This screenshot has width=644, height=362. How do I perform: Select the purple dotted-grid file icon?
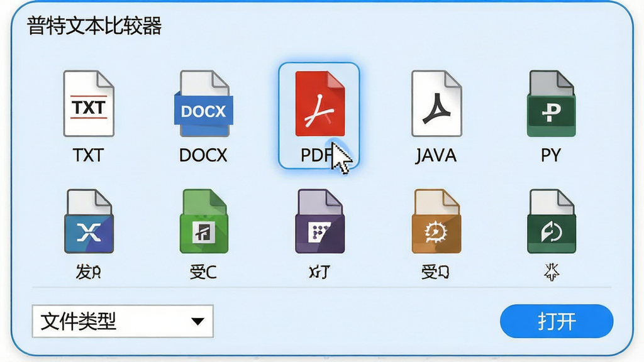320,221
